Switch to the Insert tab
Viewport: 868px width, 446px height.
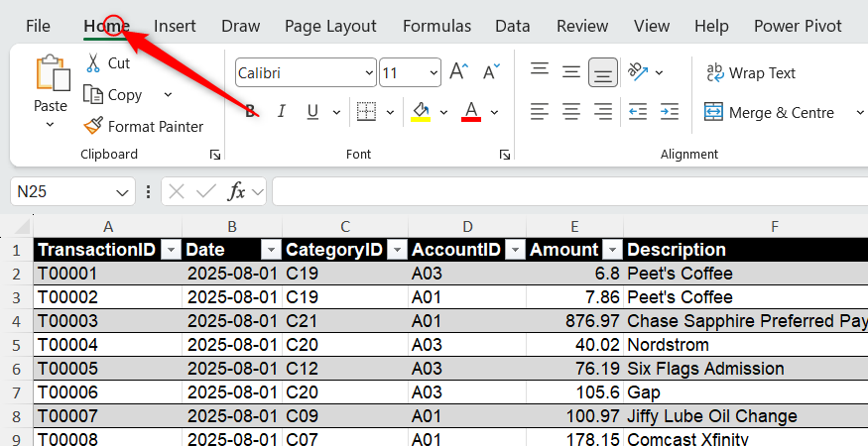point(175,26)
